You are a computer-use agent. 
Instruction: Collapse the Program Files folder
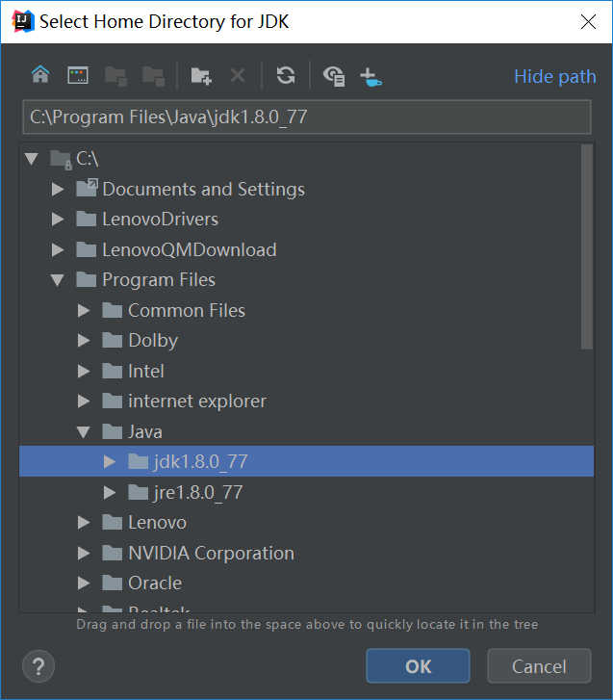(x=58, y=280)
